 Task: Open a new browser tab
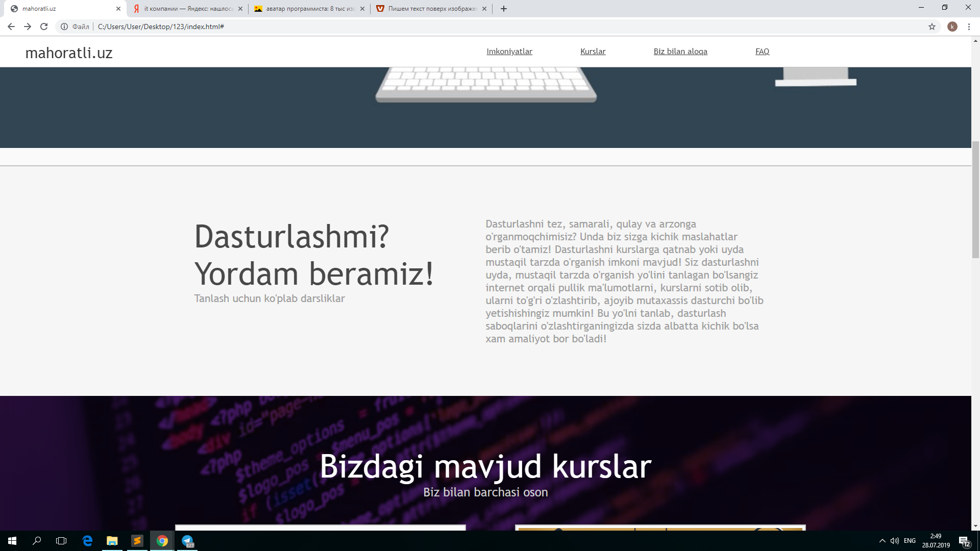click(504, 9)
